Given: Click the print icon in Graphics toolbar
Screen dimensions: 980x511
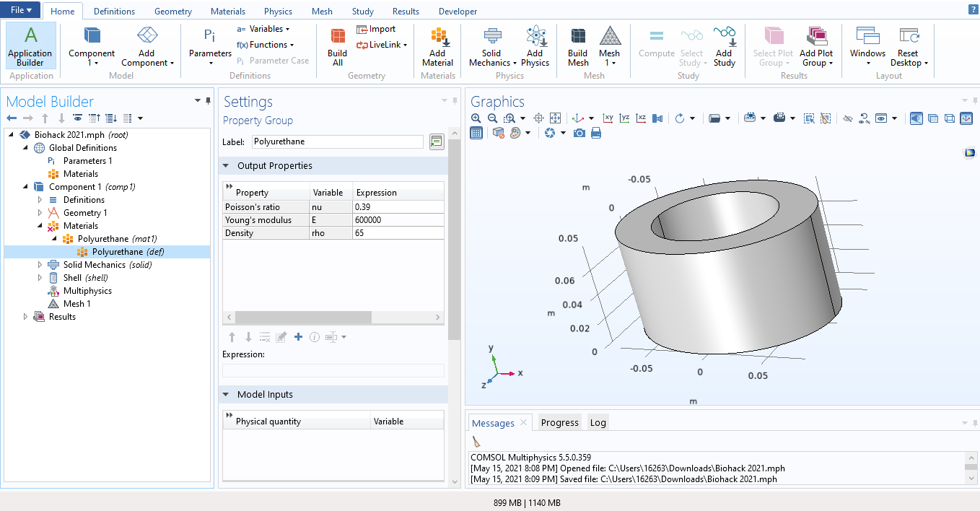Looking at the screenshot, I should [596, 133].
